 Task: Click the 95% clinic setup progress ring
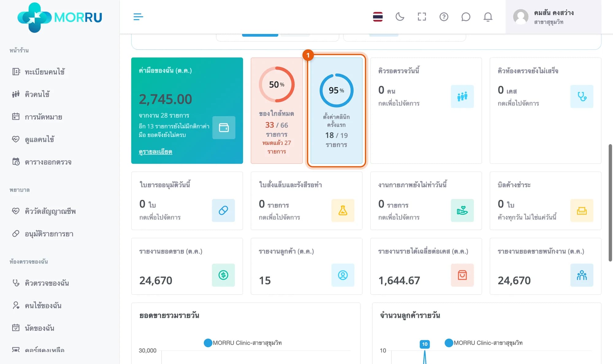336,90
